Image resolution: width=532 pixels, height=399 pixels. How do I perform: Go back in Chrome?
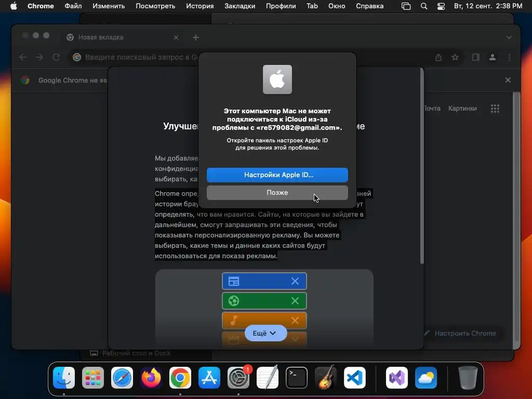coord(23,57)
